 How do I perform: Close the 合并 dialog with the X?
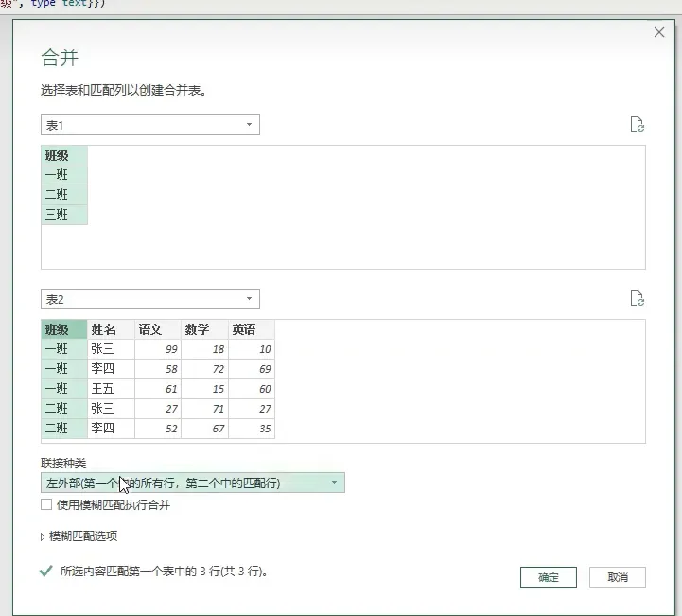pyautogui.click(x=659, y=32)
